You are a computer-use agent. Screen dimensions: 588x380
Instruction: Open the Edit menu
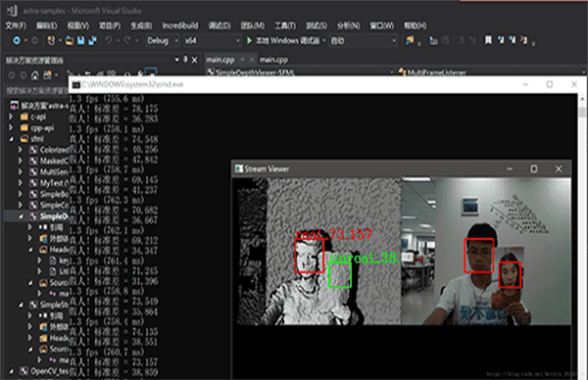point(46,25)
